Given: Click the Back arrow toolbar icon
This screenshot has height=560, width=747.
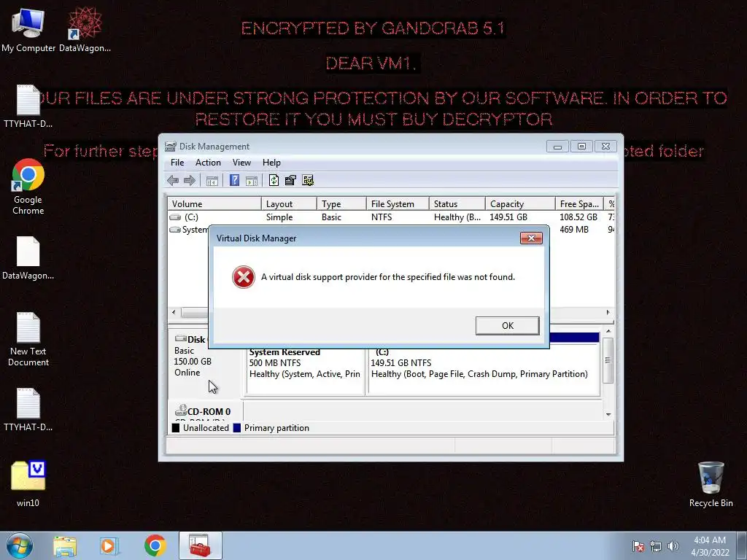Looking at the screenshot, I should 173,181.
